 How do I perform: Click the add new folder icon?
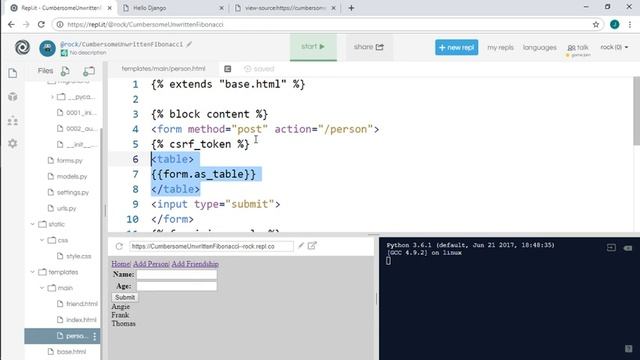[89, 71]
